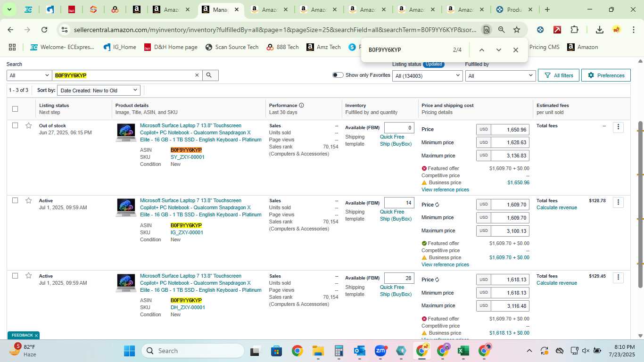Image resolution: width=644 pixels, height=362 pixels.
Task: Open File Explorer from taskbar
Action: [318, 351]
